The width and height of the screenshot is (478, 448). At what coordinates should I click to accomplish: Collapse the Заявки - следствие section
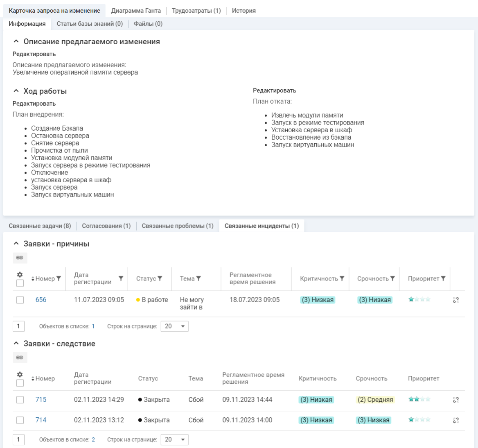[16, 343]
